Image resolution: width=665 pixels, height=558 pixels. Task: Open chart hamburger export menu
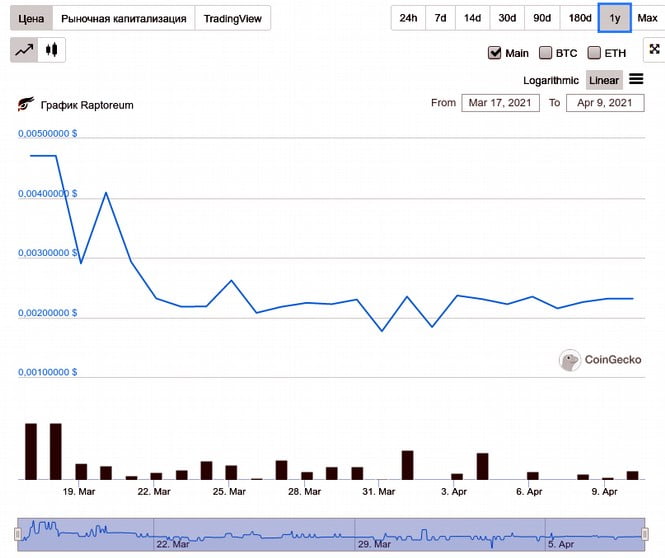636,79
